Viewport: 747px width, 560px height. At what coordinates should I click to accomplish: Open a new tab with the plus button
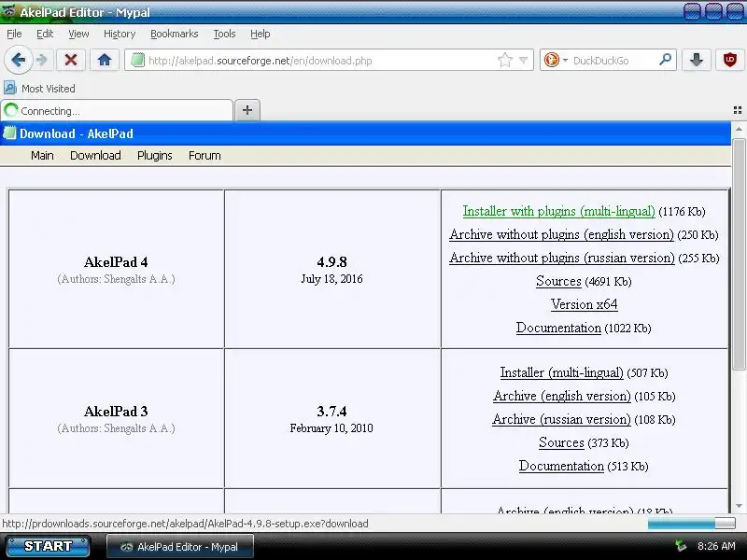[247, 110]
